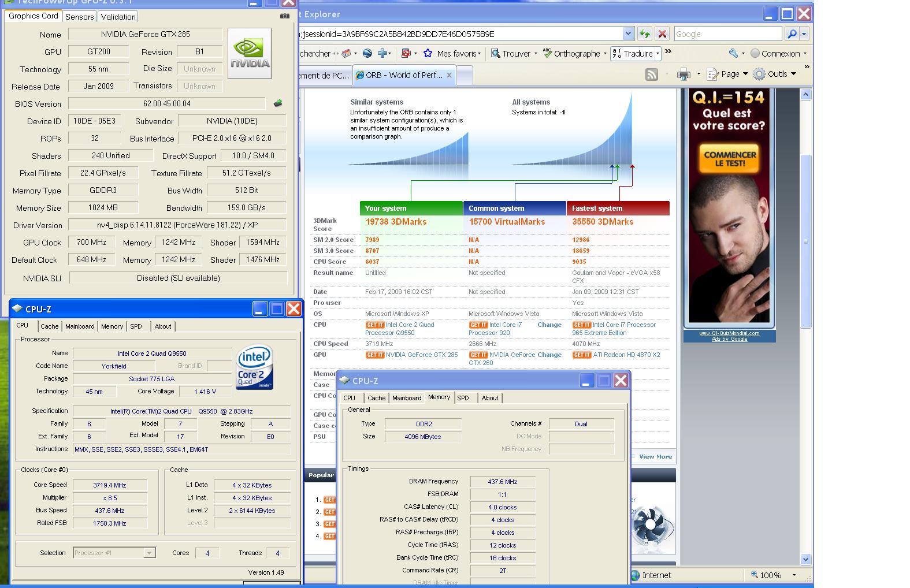Viewport: 910px width, 588px height.
Task: Click into the Google search box
Action: pyautogui.click(x=727, y=34)
